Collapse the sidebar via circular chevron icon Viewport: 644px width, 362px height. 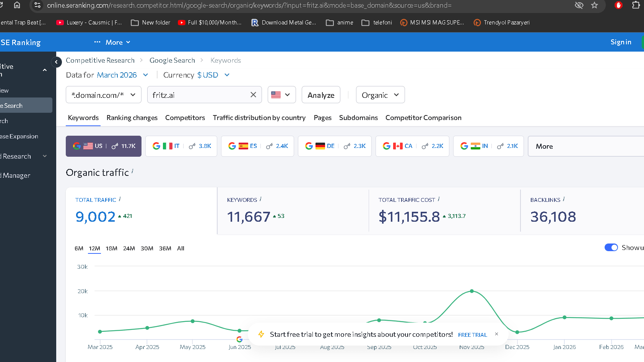click(56, 62)
